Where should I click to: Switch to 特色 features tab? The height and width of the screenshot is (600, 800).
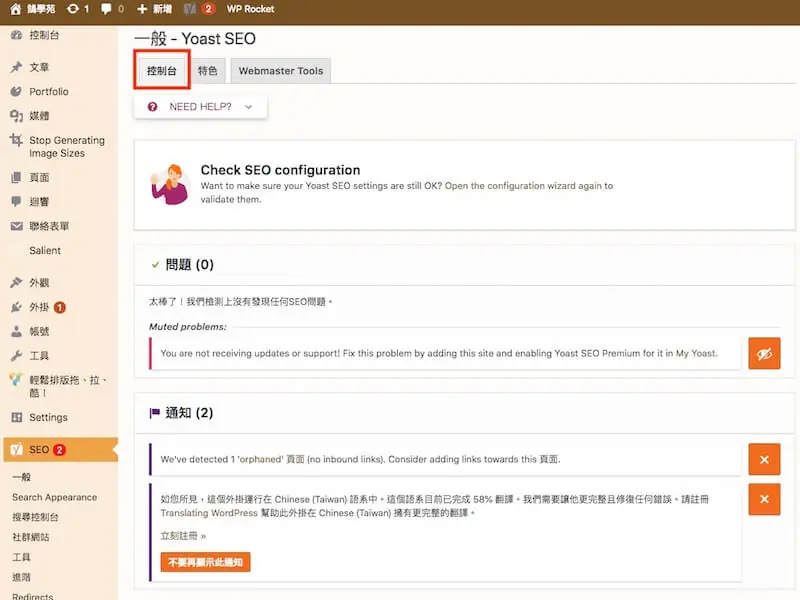pos(208,70)
